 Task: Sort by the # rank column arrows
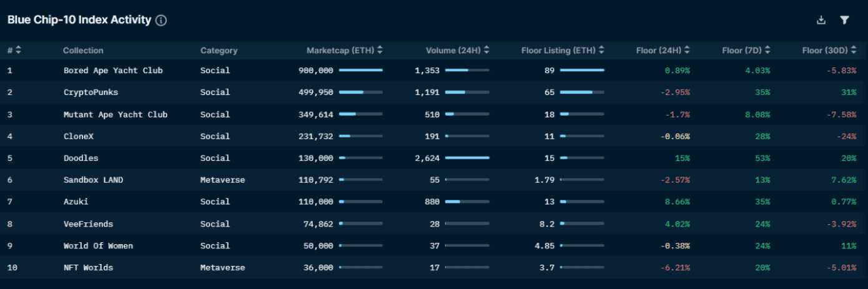click(x=18, y=51)
